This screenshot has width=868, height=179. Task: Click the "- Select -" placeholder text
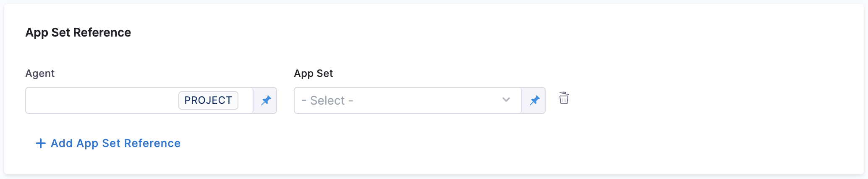click(x=327, y=101)
